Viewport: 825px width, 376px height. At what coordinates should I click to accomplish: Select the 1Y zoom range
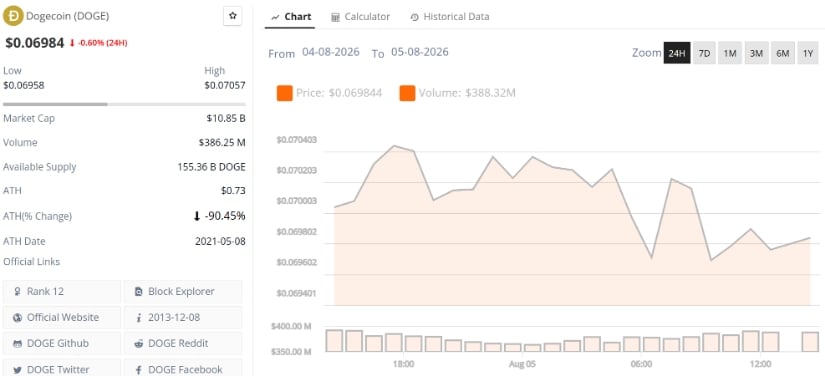point(808,53)
